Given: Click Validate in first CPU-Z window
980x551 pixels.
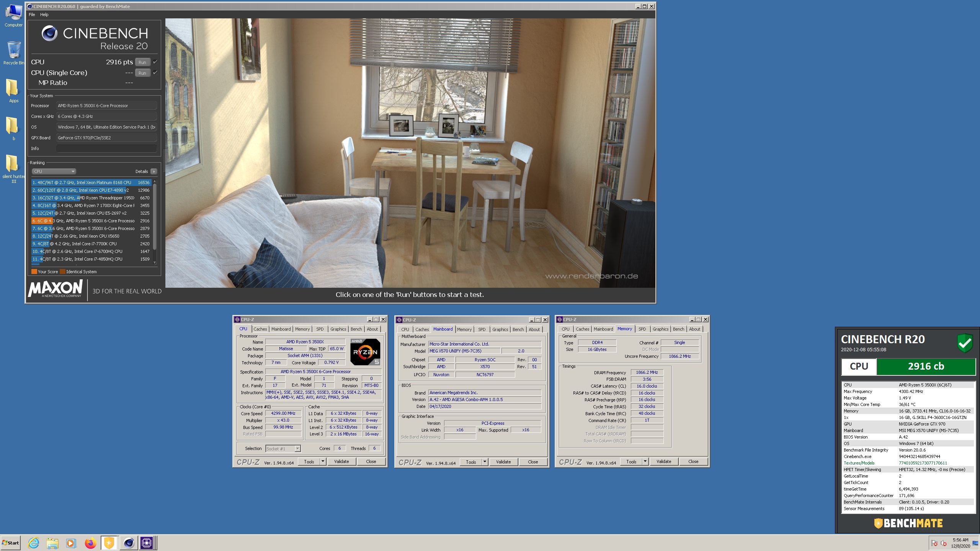Looking at the screenshot, I should pos(341,461).
